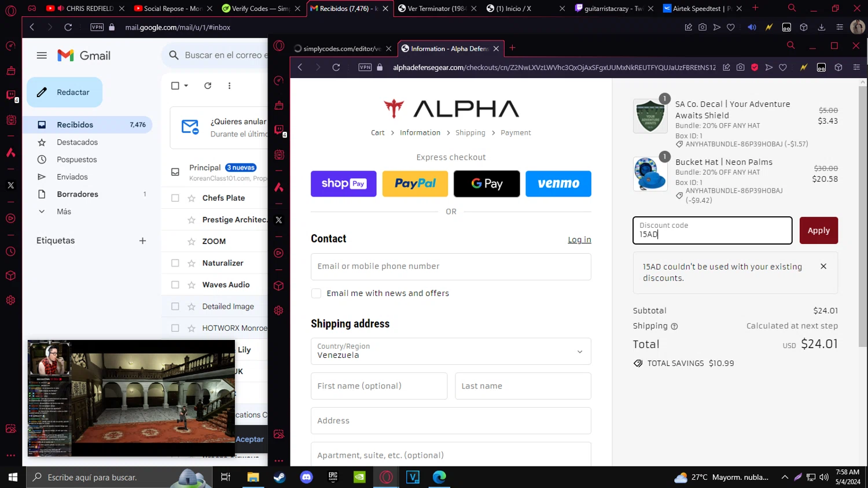Open front window search icon
The image size is (868, 488).
click(790, 45)
